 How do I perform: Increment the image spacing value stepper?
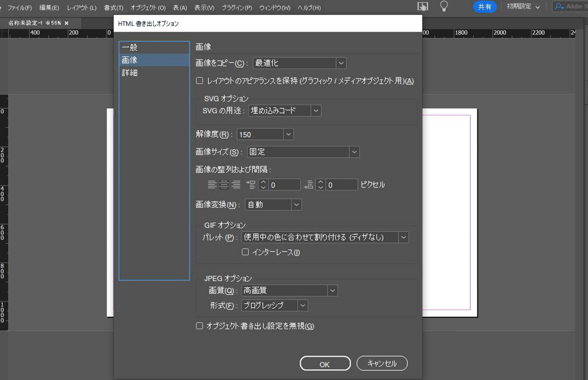(263, 182)
